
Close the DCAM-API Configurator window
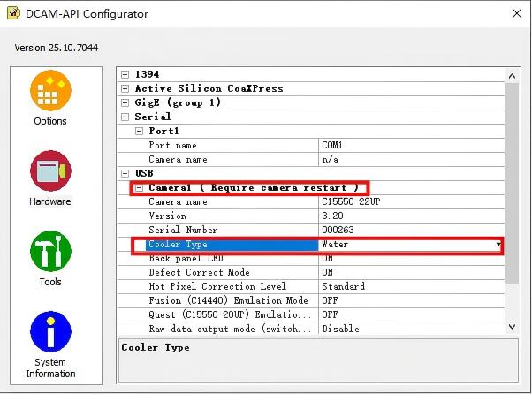(x=517, y=13)
